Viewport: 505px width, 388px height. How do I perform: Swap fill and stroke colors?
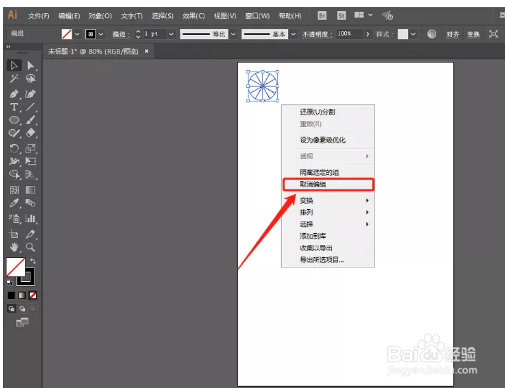tap(33, 261)
